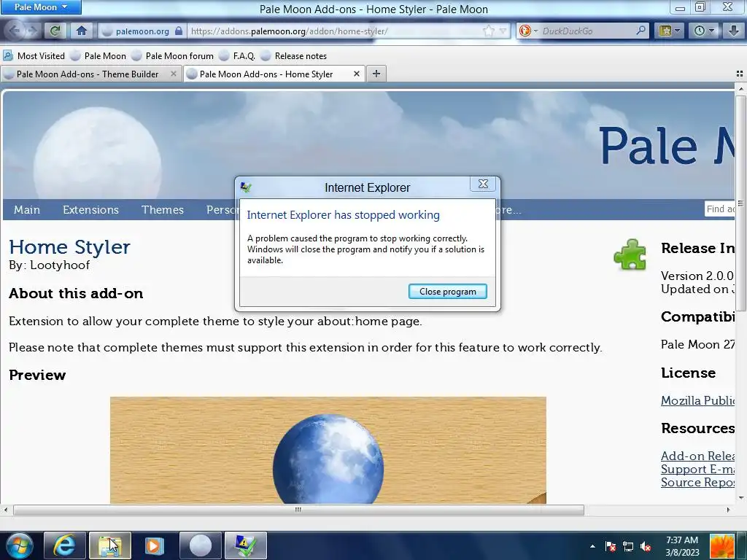The image size is (747, 560).
Task: Open Windows Media Player from taskbar
Action: click(155, 545)
